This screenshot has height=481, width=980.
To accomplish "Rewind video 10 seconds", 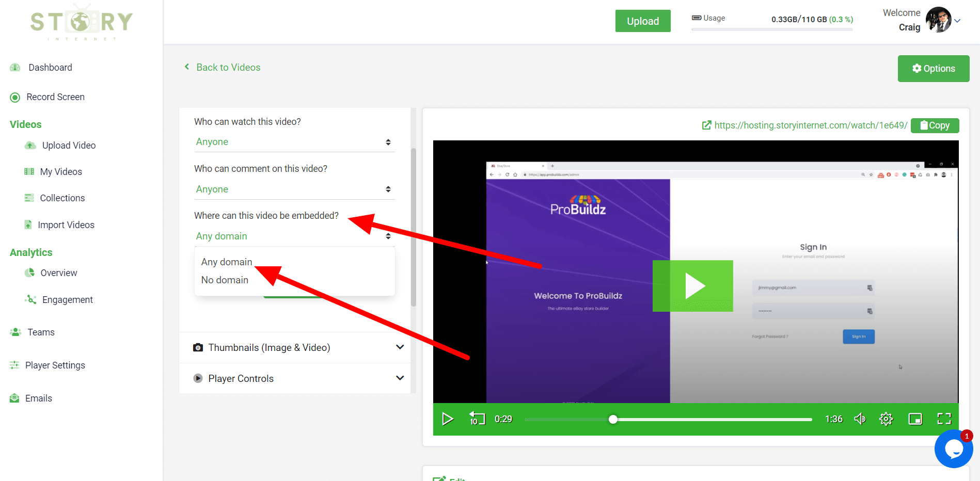I will click(x=477, y=419).
